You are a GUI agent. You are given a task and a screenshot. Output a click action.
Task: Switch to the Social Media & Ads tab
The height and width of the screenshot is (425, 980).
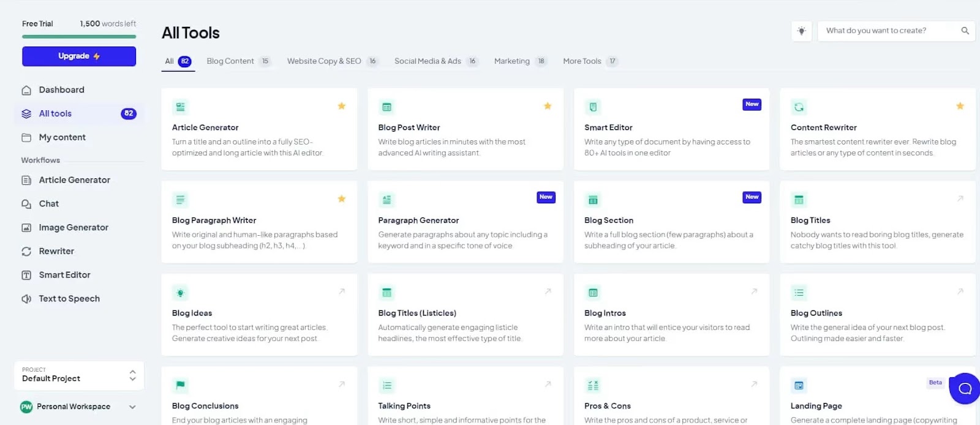(x=436, y=61)
